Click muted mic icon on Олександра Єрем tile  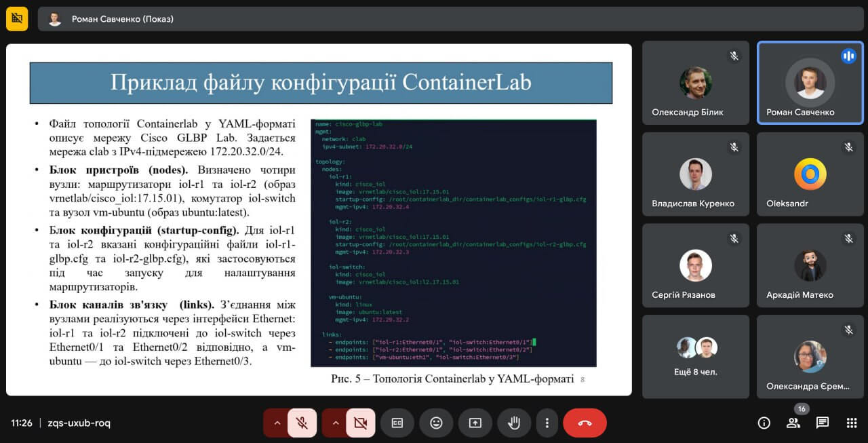pyautogui.click(x=848, y=330)
